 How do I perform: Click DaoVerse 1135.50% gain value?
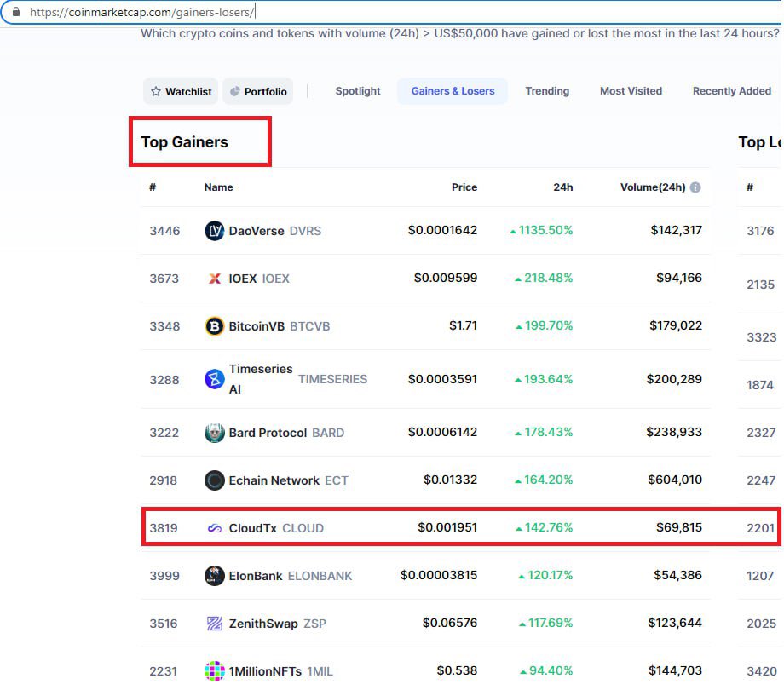click(x=541, y=230)
